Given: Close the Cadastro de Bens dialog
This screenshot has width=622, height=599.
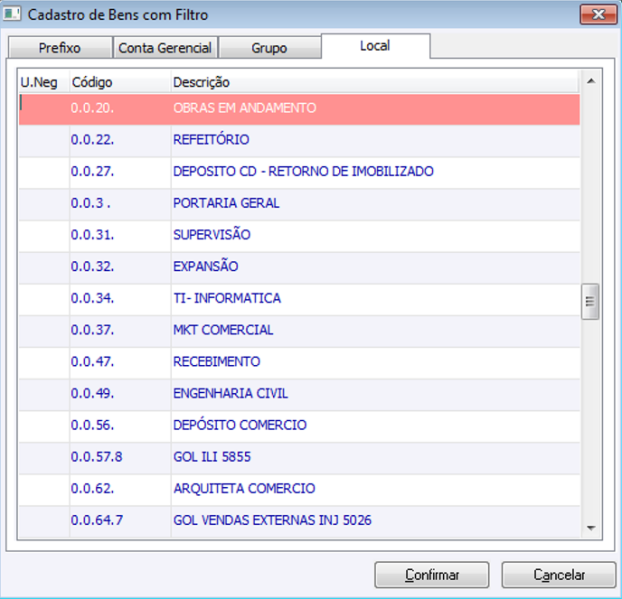Looking at the screenshot, I should click(598, 15).
